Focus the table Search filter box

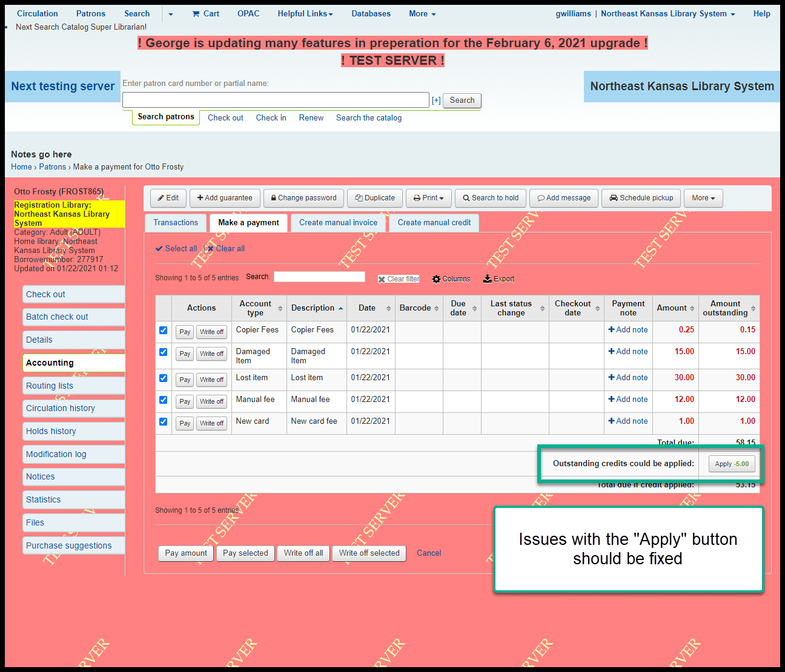pyautogui.click(x=319, y=277)
